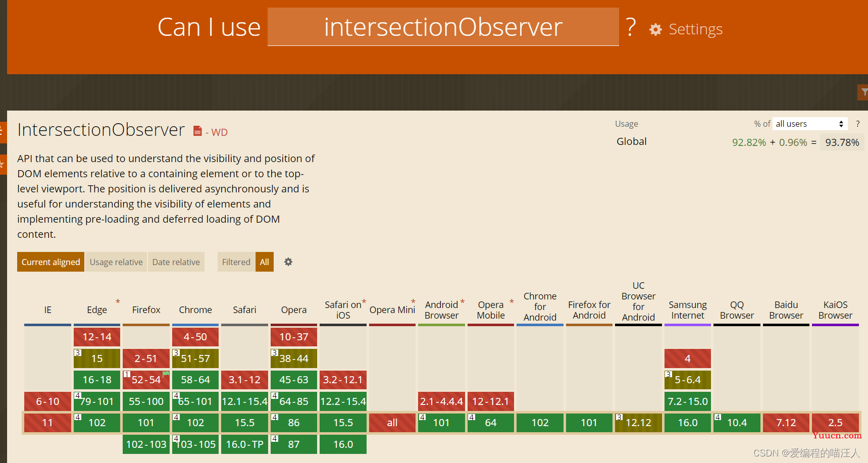Open the Settings gear icon in header

655,30
